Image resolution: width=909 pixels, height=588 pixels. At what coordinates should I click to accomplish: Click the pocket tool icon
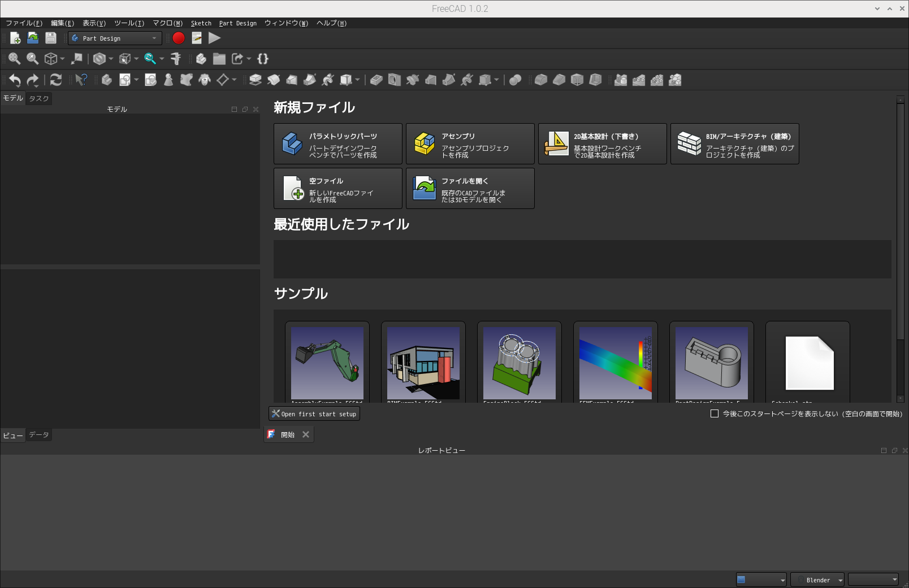tap(376, 80)
